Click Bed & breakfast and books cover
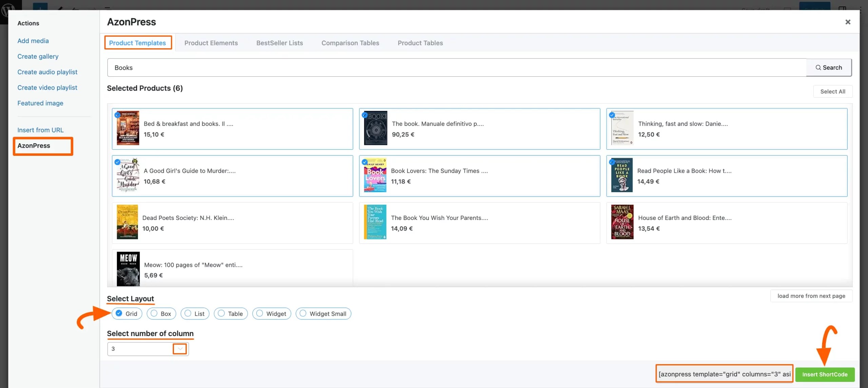Viewport: 868px width, 388px height. tap(128, 128)
